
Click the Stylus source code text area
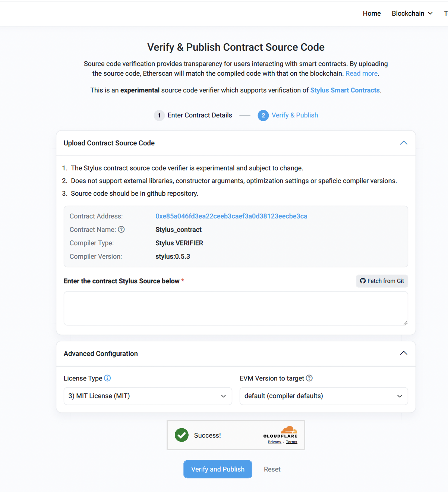click(236, 308)
